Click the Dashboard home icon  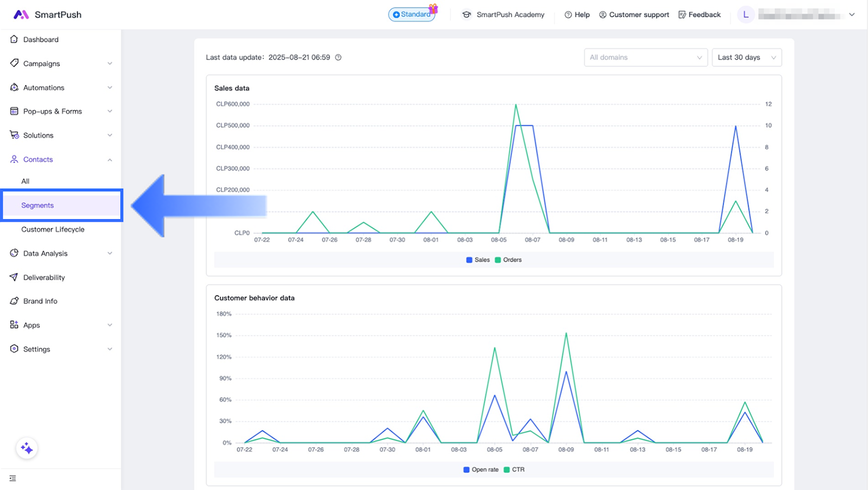click(14, 40)
